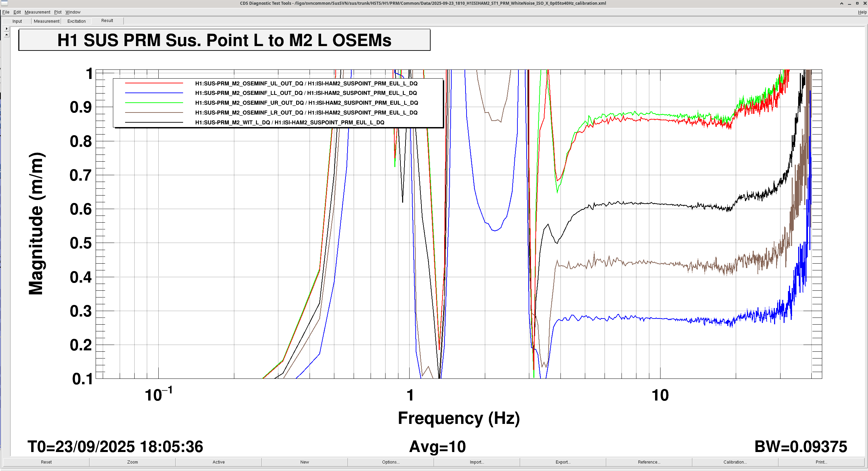Viewport: 868px width, 471px height.
Task: Switch to the Excitation tab
Action: pyautogui.click(x=76, y=21)
